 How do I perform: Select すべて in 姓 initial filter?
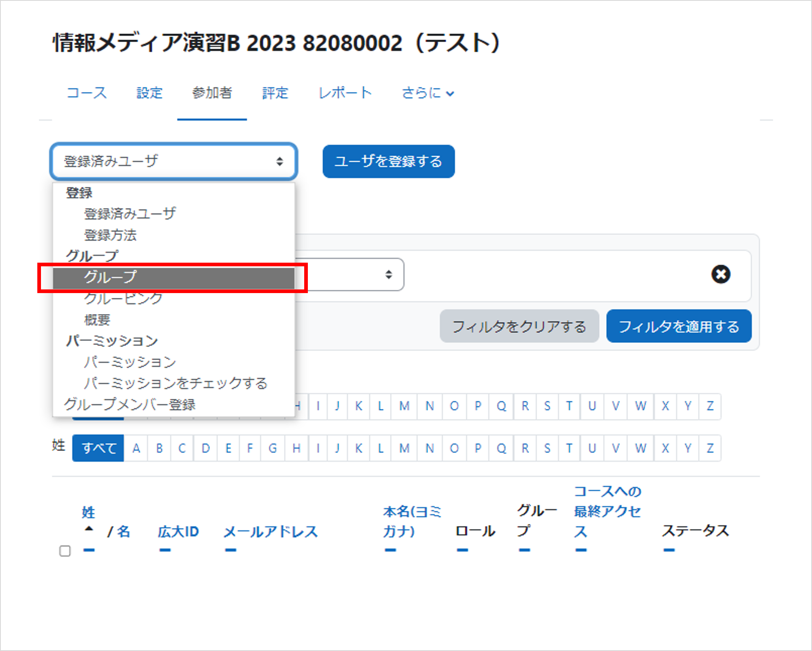tap(98, 448)
